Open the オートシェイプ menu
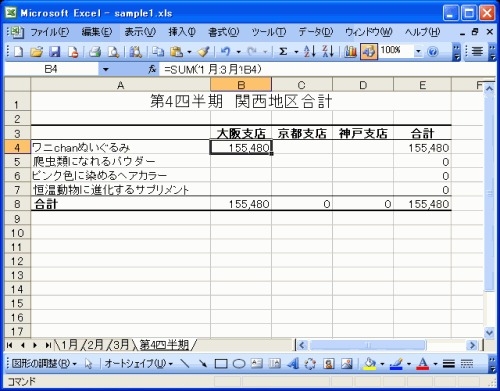The image size is (500, 391). click(x=138, y=363)
